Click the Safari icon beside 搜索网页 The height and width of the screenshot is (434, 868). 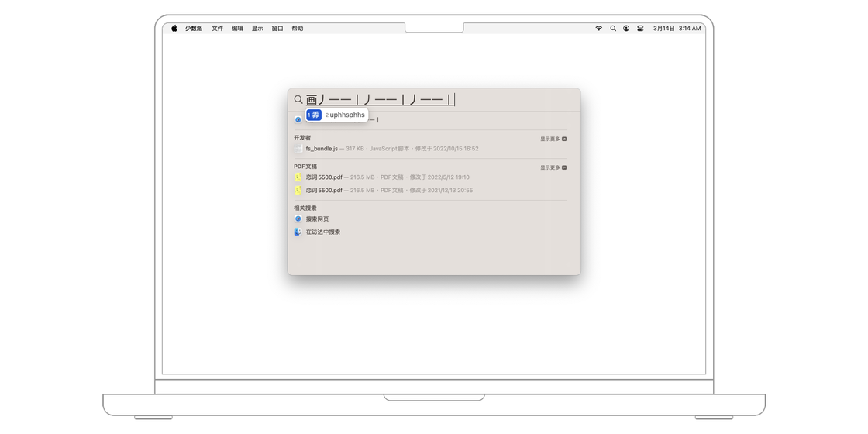click(x=298, y=219)
